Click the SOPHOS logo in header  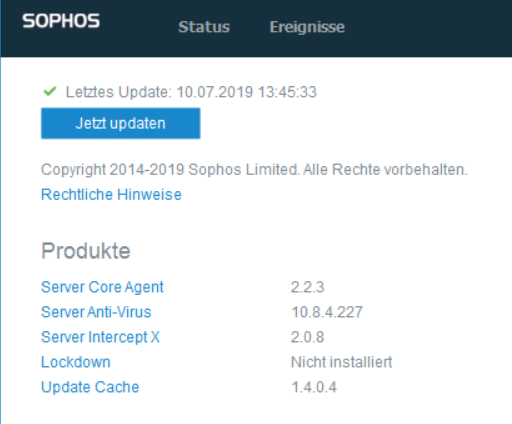(61, 21)
